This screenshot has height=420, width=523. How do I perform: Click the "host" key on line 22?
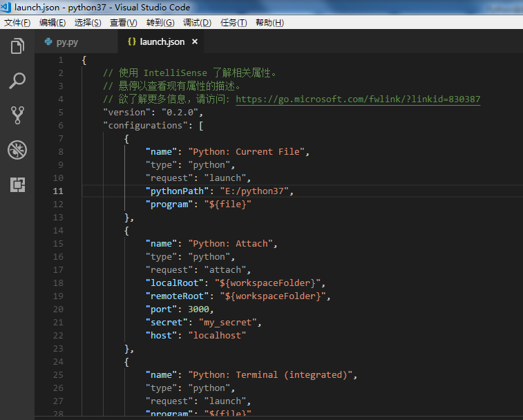pyautogui.click(x=161, y=336)
